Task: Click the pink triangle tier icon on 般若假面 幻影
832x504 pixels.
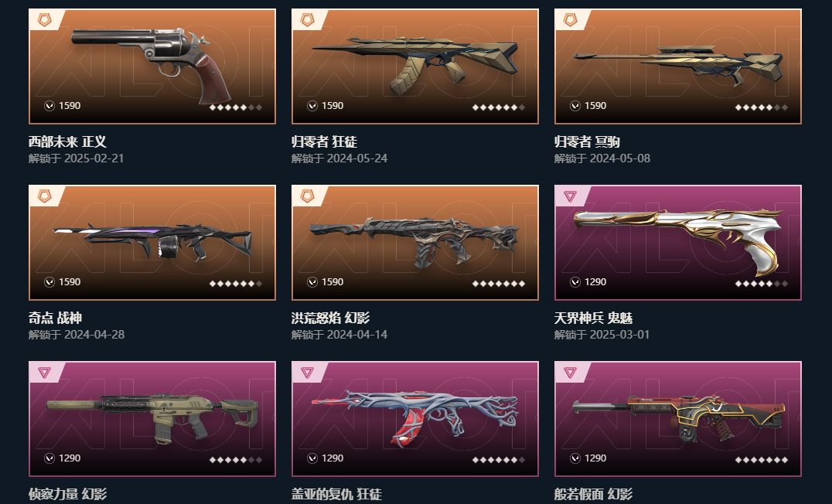Action: 570,373
